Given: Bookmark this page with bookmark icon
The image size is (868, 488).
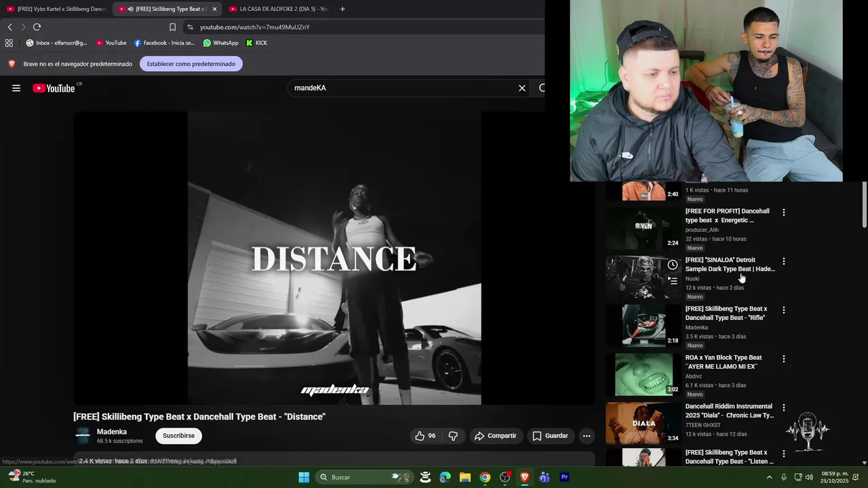Looking at the screenshot, I should pyautogui.click(x=172, y=27).
